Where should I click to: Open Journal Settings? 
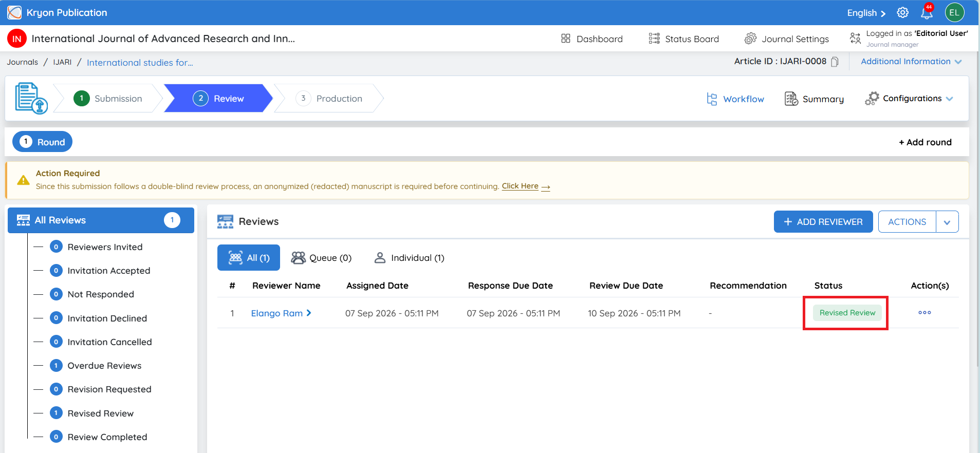[787, 39]
